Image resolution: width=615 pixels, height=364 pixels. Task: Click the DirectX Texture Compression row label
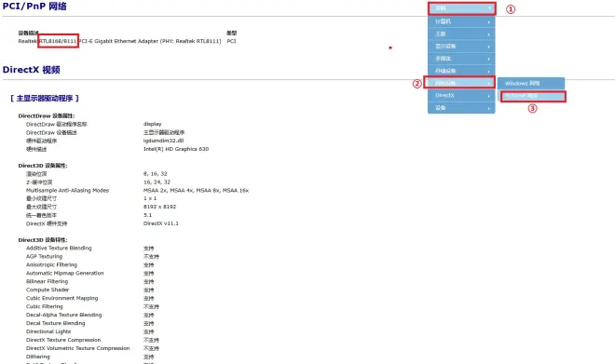pyautogui.click(x=63, y=340)
